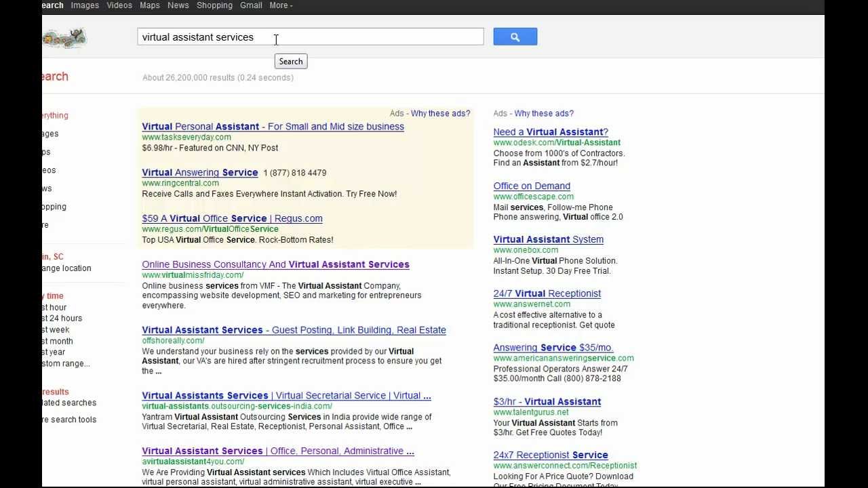Open News in top navigation bar
Image resolution: width=868 pixels, height=488 pixels.
178,5
